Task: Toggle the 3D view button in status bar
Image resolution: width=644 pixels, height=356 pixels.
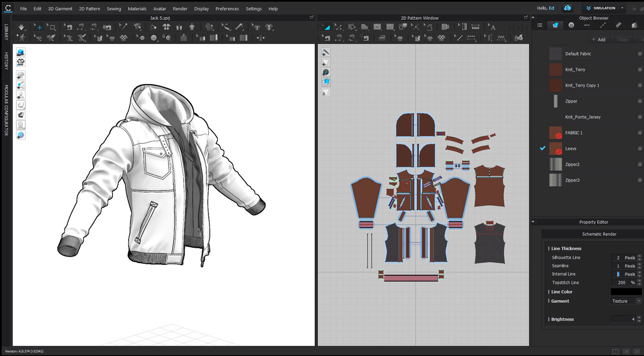Action: click(625, 351)
